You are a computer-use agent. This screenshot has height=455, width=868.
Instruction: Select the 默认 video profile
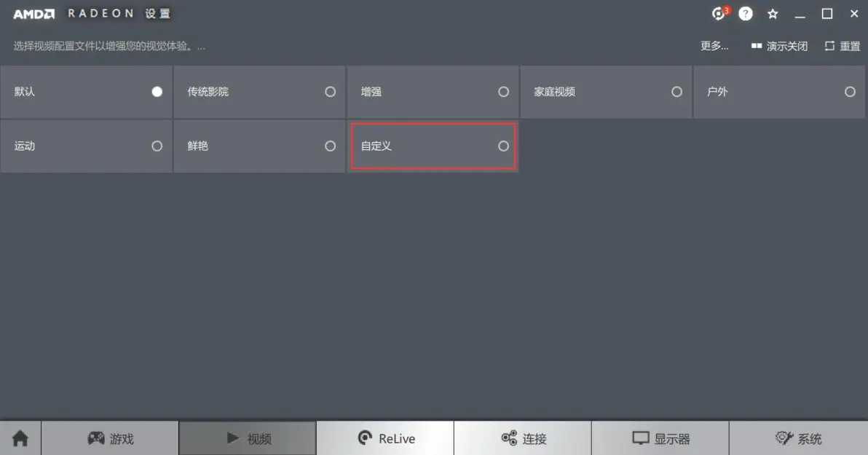pyautogui.click(x=87, y=92)
